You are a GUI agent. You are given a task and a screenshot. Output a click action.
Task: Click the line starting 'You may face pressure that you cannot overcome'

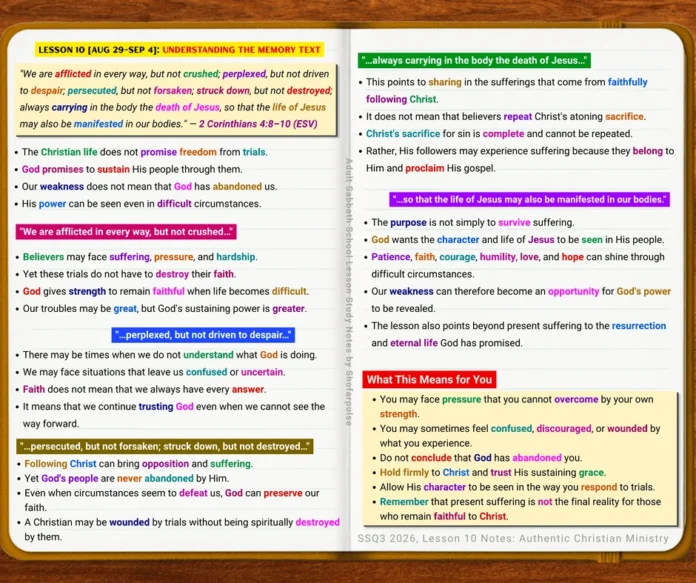click(x=516, y=400)
